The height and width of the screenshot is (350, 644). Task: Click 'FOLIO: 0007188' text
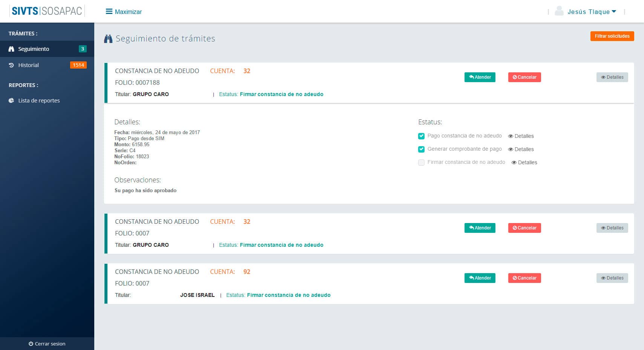tap(137, 83)
